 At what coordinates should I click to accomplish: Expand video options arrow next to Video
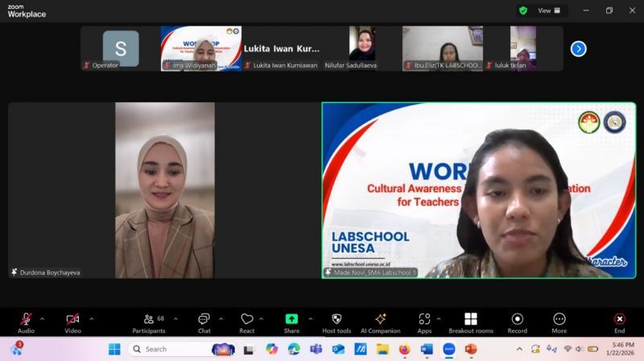(x=91, y=318)
